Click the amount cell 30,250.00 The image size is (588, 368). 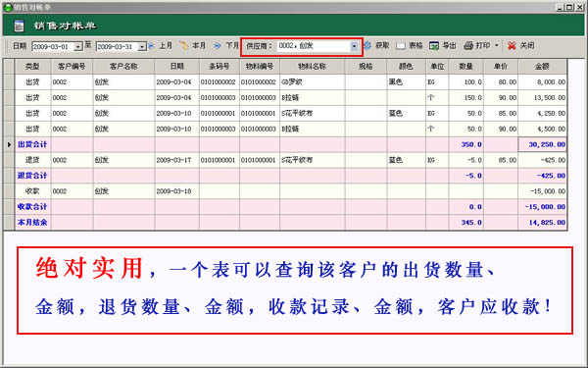coord(542,144)
